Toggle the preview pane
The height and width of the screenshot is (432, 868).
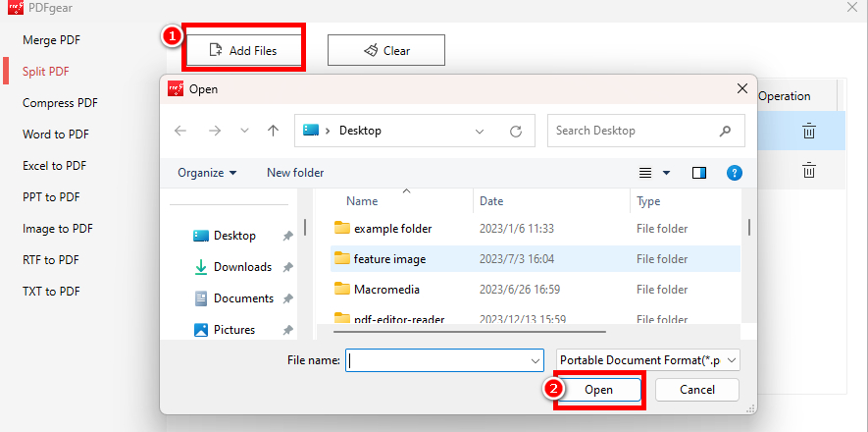(699, 174)
